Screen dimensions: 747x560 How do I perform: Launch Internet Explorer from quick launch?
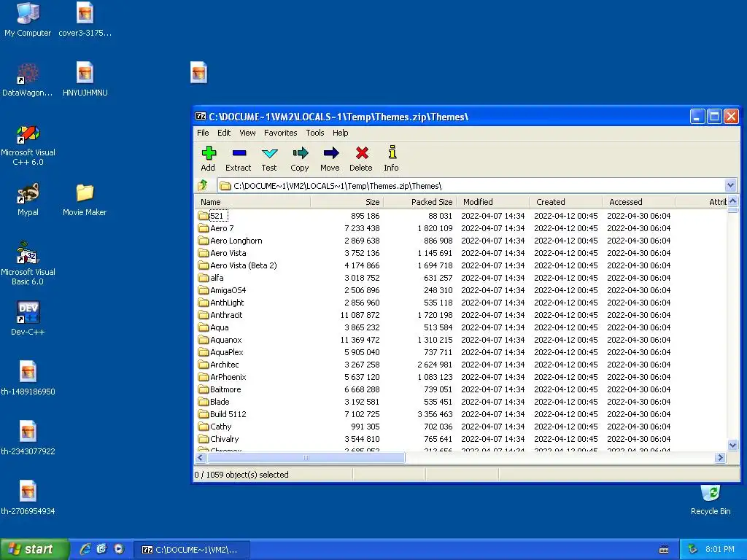point(85,549)
